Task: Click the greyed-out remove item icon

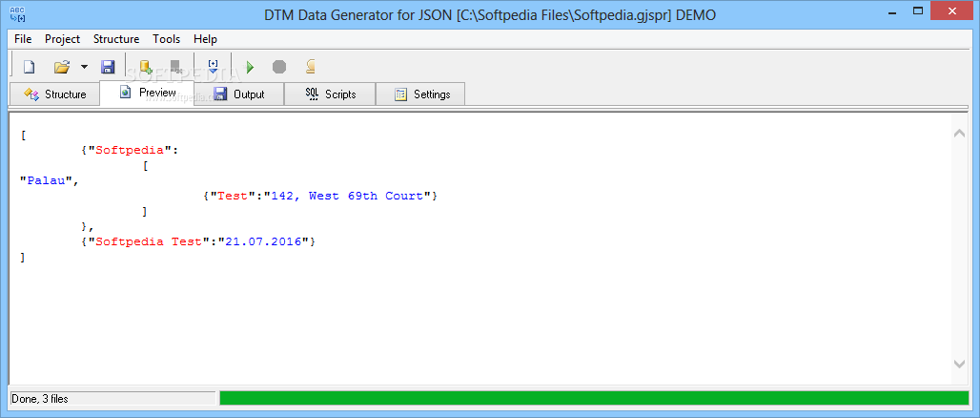Action: [x=176, y=67]
